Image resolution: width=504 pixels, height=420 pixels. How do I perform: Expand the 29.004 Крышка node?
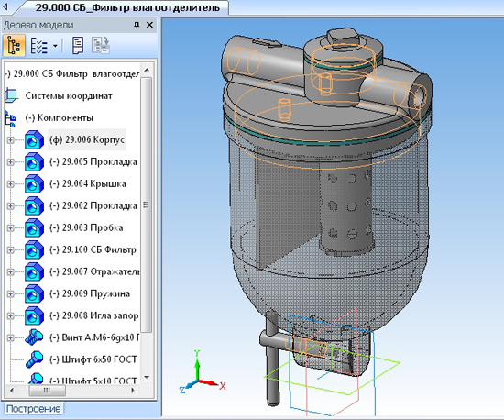pyautogui.click(x=11, y=184)
